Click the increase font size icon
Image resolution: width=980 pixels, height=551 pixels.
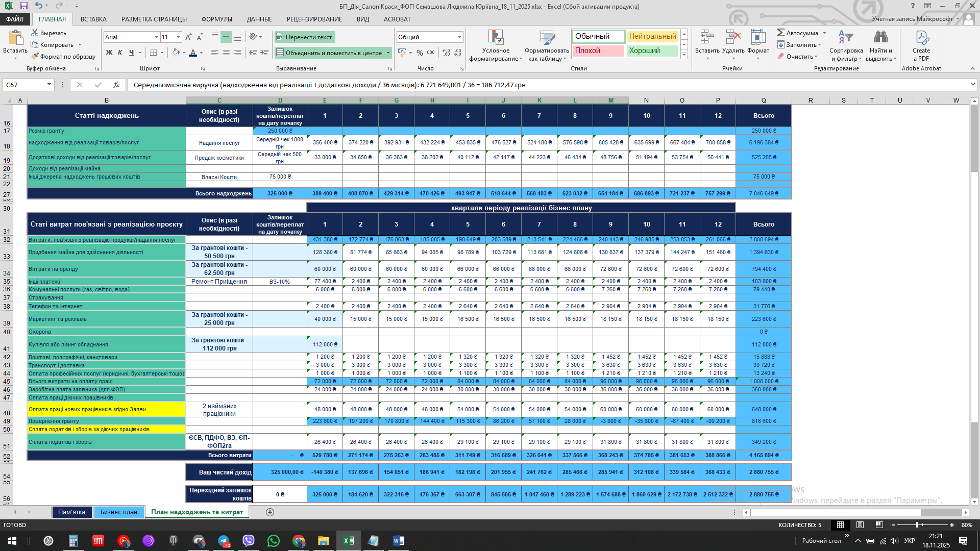[x=188, y=37]
